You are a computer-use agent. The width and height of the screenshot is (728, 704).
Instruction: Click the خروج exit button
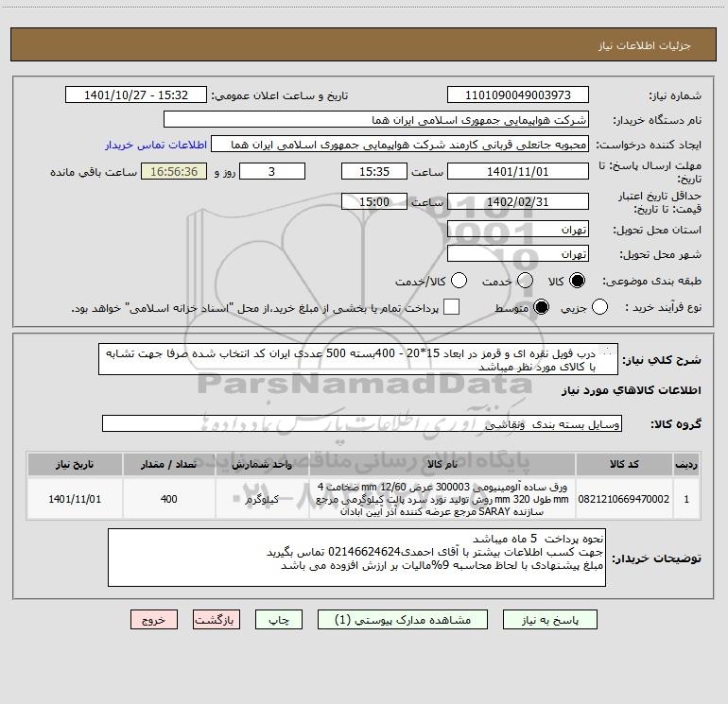tap(154, 620)
